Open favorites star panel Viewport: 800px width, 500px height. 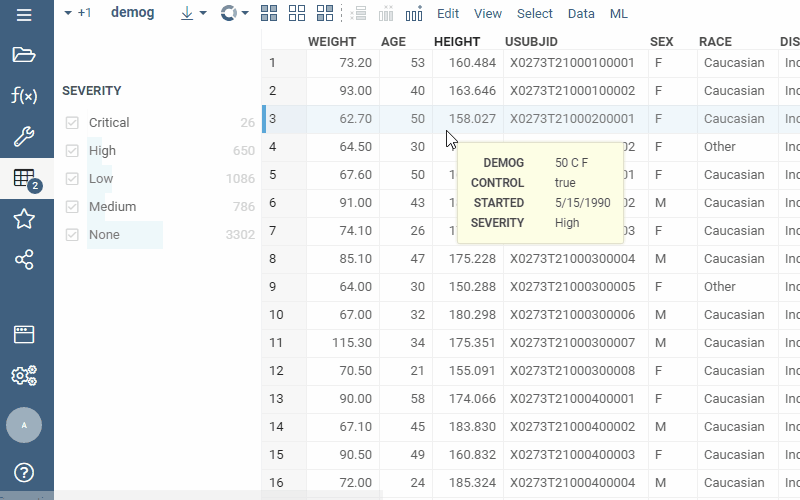point(24,219)
